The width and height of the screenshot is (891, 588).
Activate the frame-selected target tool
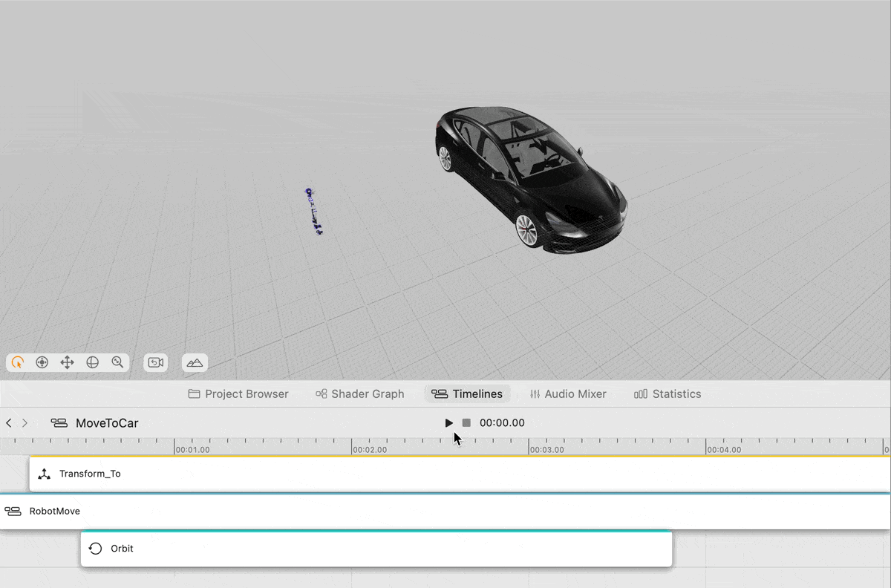42,362
